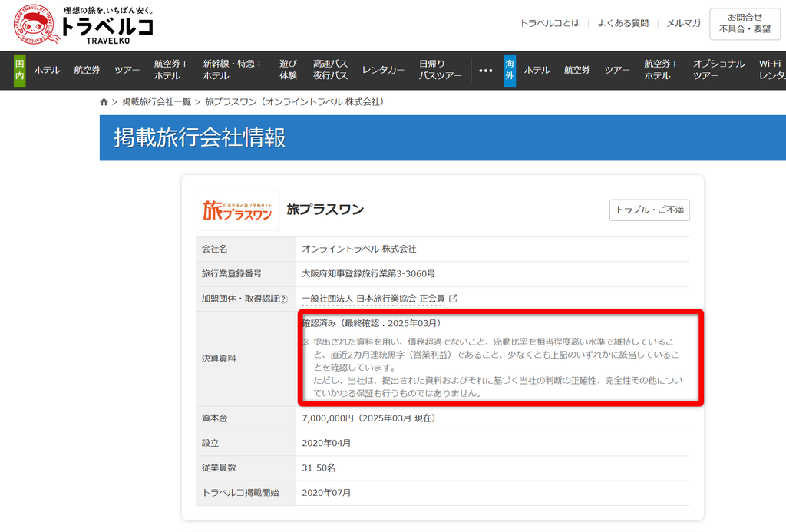Open domestic 航空券 menu item
The image size is (786, 532).
(87, 70)
